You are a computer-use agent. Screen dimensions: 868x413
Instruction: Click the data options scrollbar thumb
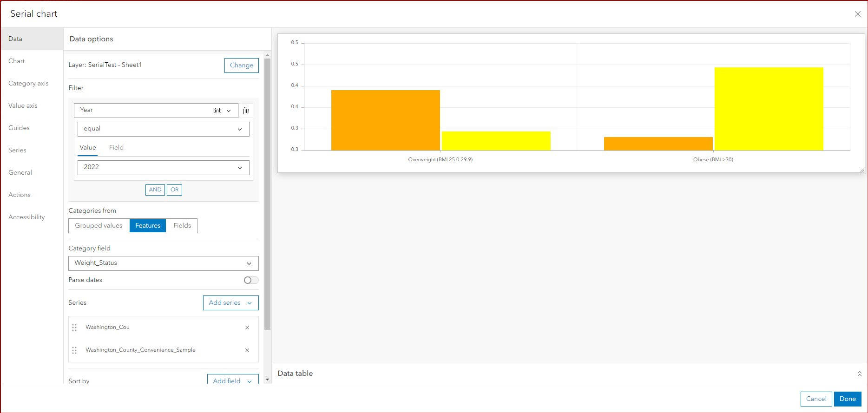[267, 194]
